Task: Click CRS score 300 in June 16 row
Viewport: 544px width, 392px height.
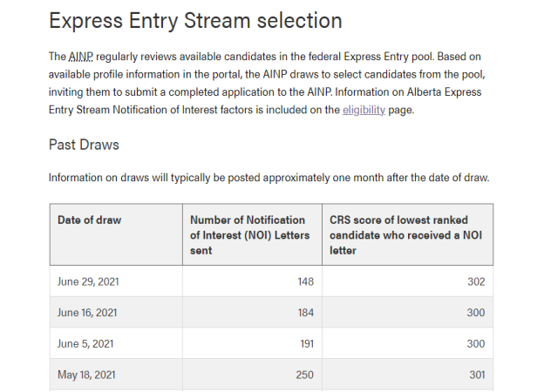Action: (x=476, y=313)
